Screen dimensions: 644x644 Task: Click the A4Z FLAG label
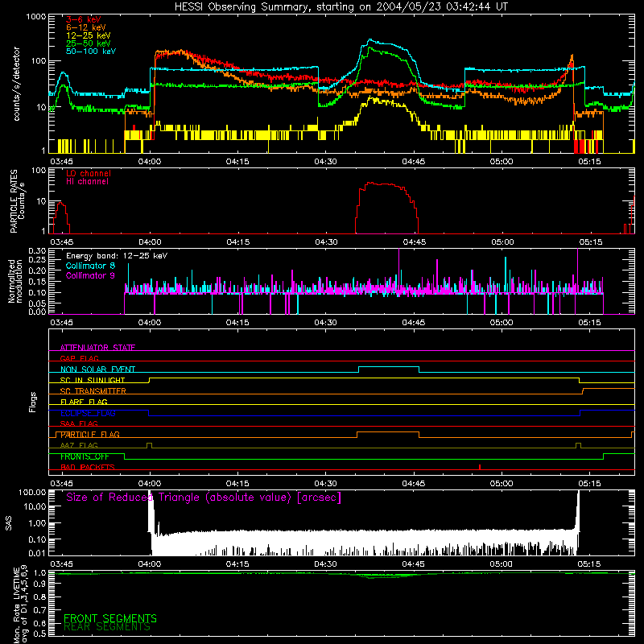click(x=79, y=445)
